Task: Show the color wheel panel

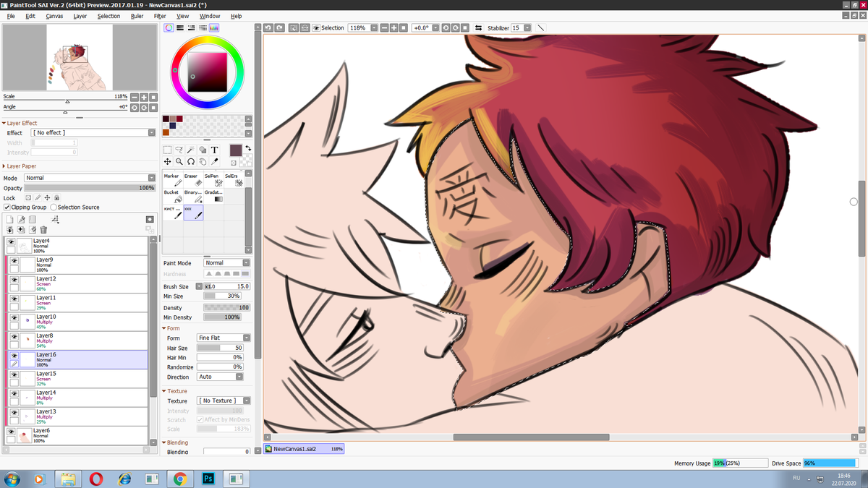Action: point(169,27)
